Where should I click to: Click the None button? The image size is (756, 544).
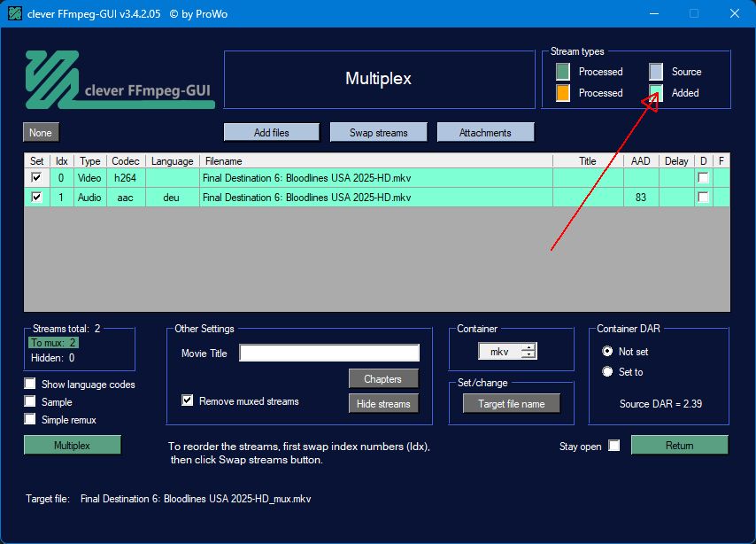41,133
